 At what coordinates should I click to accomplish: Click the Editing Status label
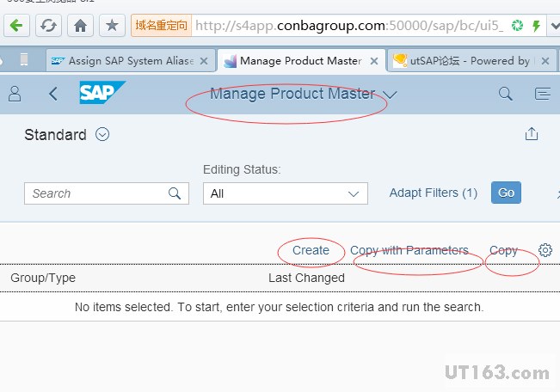pos(242,169)
